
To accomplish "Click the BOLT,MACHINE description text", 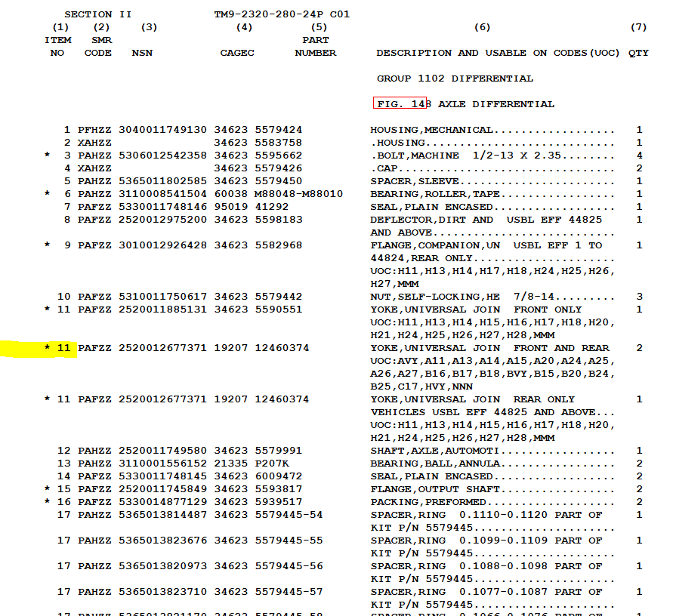I will 415,156.
